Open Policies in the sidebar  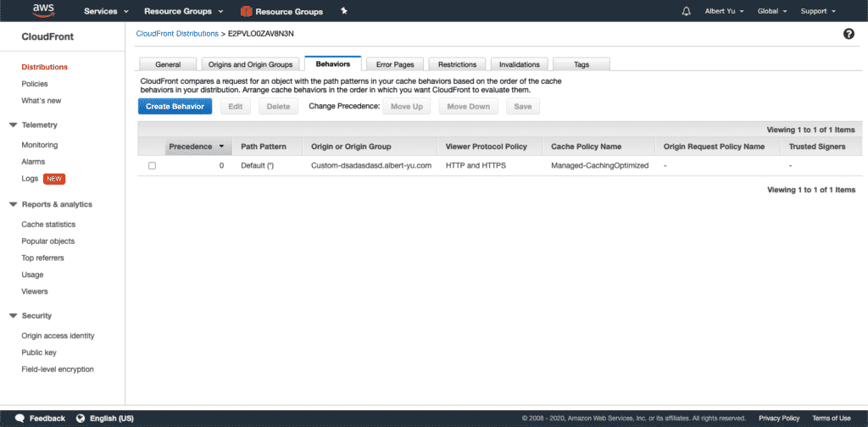click(x=34, y=84)
